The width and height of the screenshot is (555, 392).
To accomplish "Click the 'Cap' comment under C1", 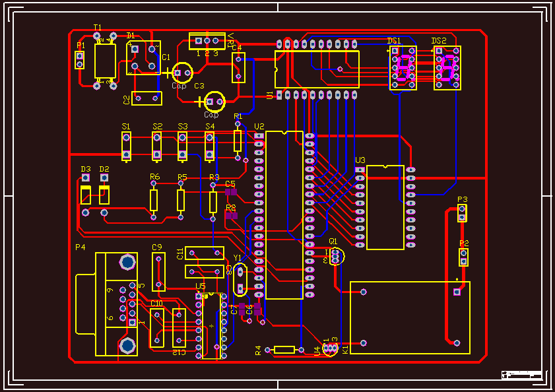I will pyautogui.click(x=179, y=86).
